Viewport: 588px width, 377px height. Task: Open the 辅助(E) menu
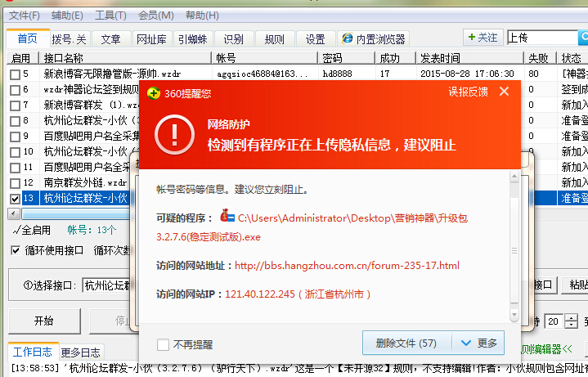[x=67, y=16]
